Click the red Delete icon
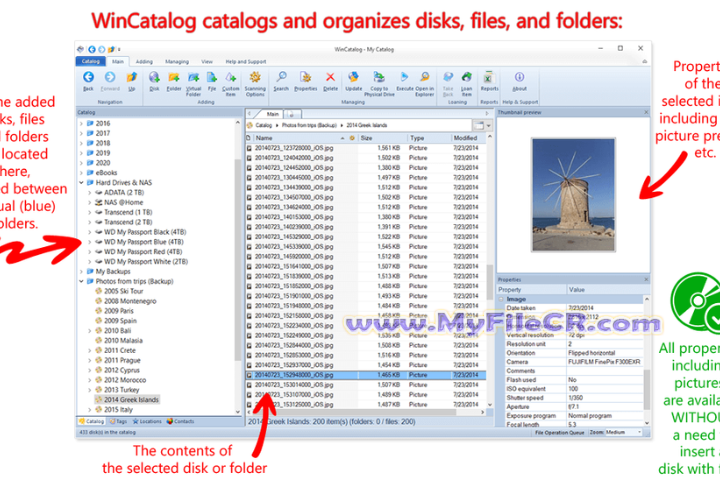This screenshot has width=720, height=480. 330,77
